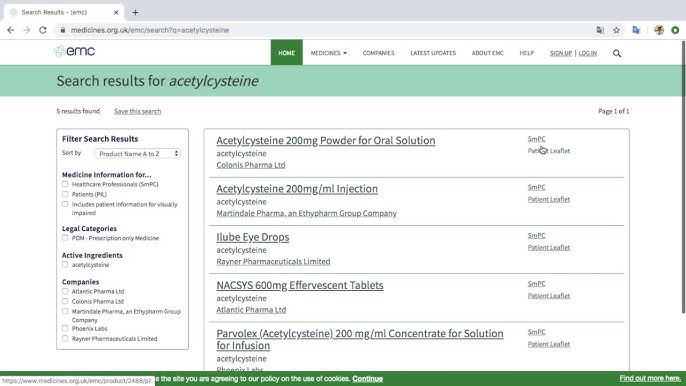
Task: Check POM Prescription only Medicine filter
Action: point(65,238)
